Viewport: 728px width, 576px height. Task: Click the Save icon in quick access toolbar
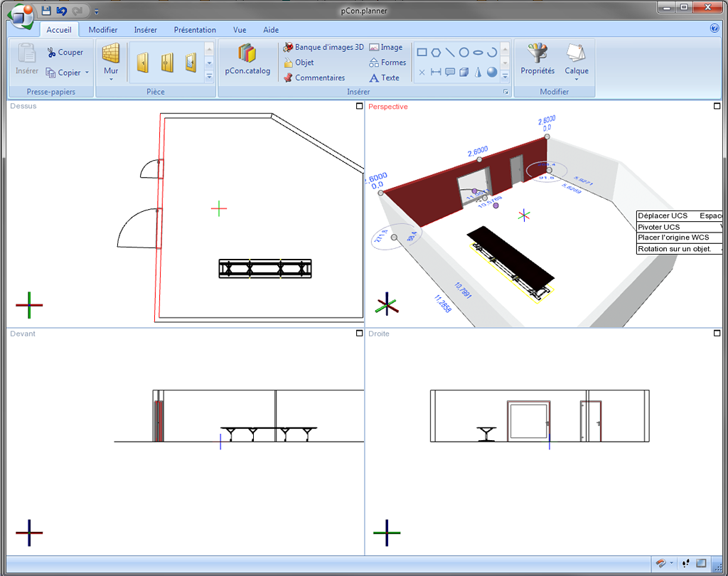(x=46, y=11)
